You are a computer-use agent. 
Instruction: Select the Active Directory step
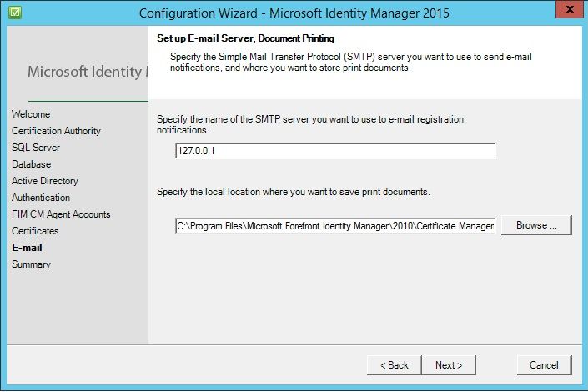[45, 181]
